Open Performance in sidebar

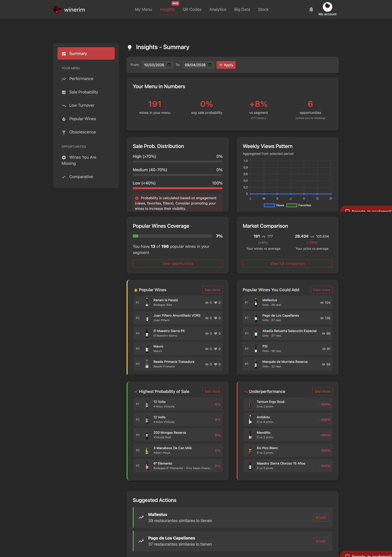pyautogui.click(x=86, y=79)
